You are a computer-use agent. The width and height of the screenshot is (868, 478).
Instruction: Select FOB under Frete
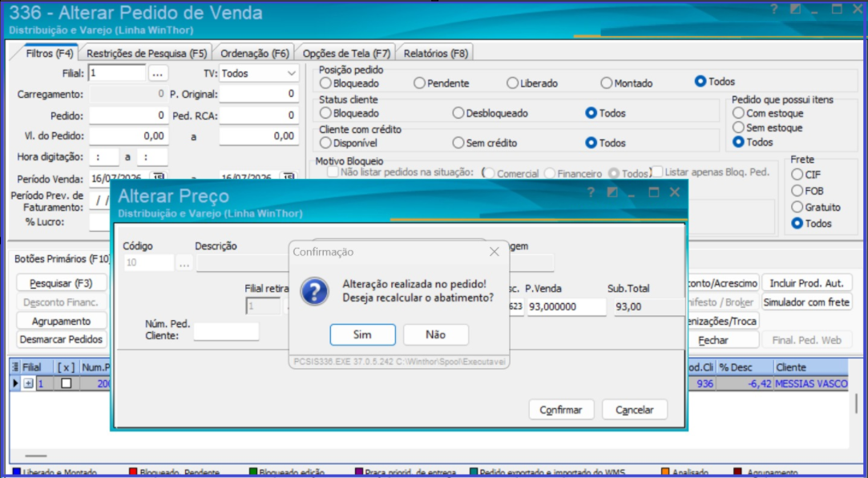pos(808,191)
